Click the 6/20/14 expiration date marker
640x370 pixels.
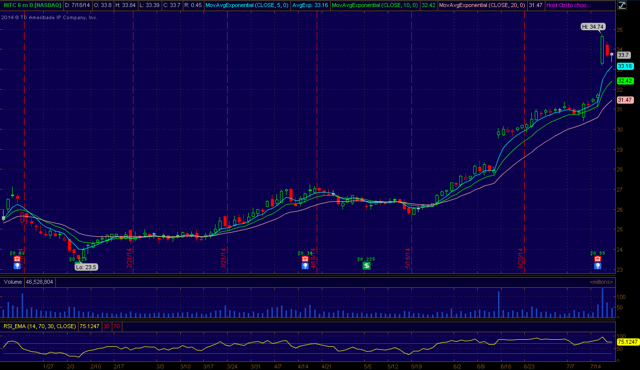tap(521, 259)
